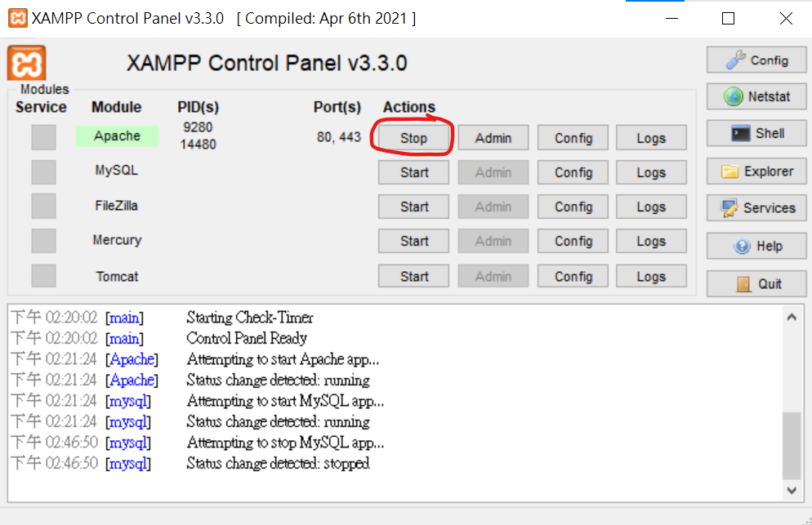
Task: Toggle Mercury service checkbox
Action: click(x=43, y=241)
